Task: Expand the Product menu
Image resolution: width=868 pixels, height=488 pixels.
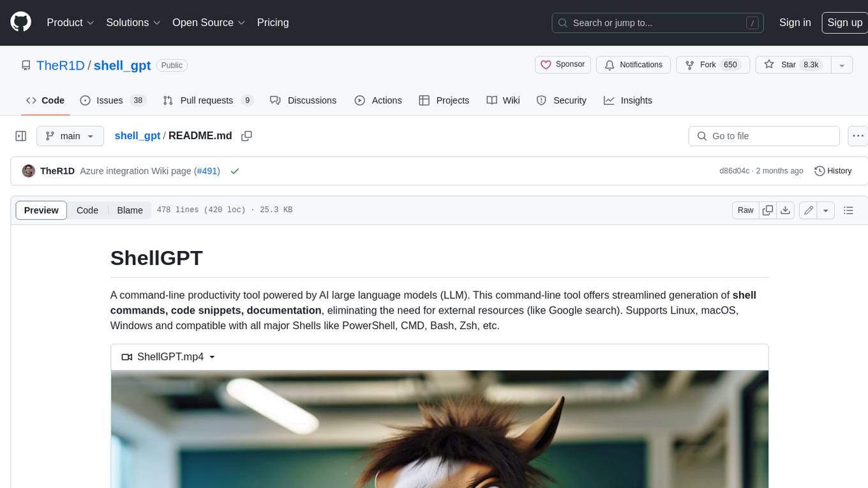Action: click(x=70, y=22)
